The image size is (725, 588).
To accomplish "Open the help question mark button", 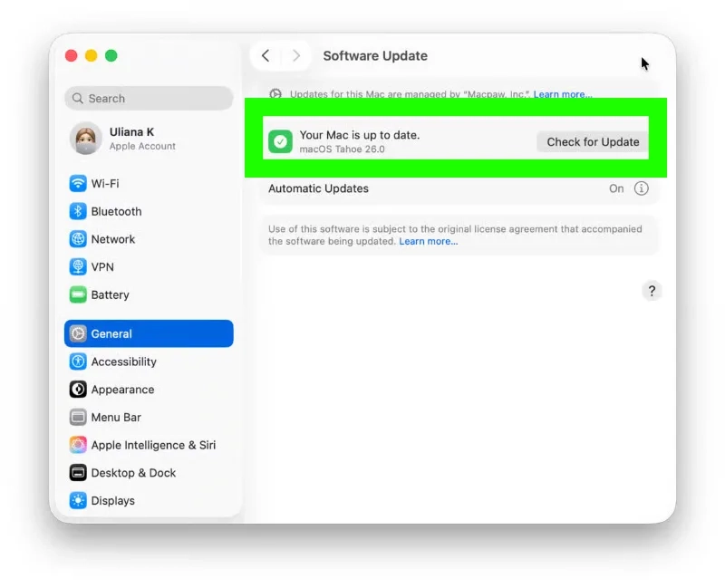I will [652, 291].
